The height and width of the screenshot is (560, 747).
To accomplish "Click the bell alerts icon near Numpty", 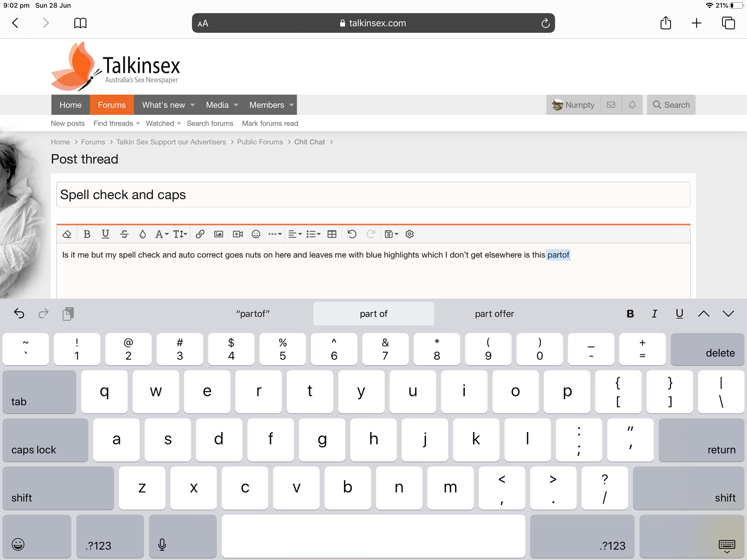I will [632, 105].
